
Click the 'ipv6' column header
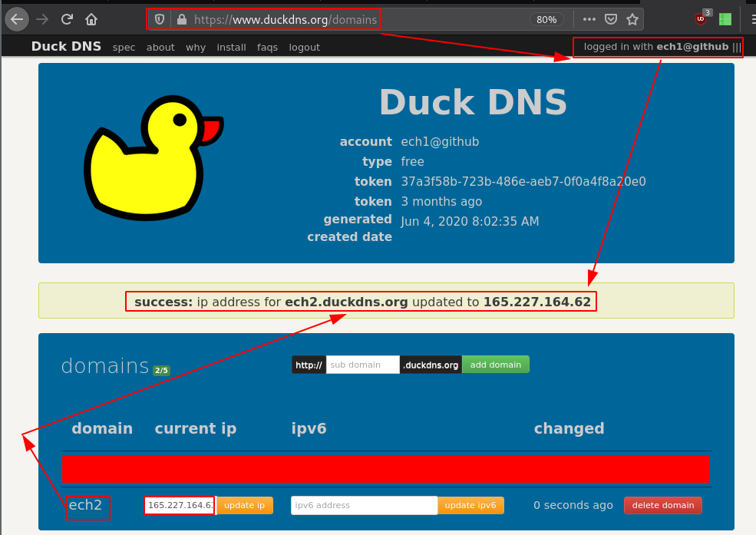[x=309, y=428]
